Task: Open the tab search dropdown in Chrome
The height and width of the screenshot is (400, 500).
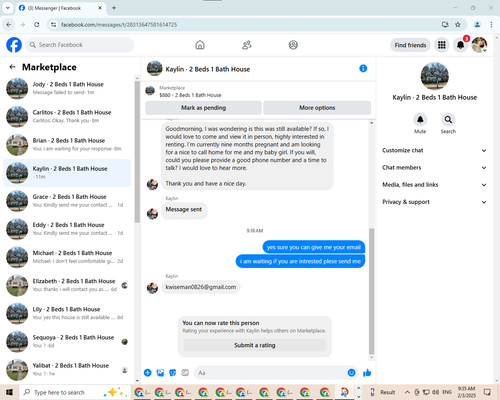Action: click(x=7, y=8)
